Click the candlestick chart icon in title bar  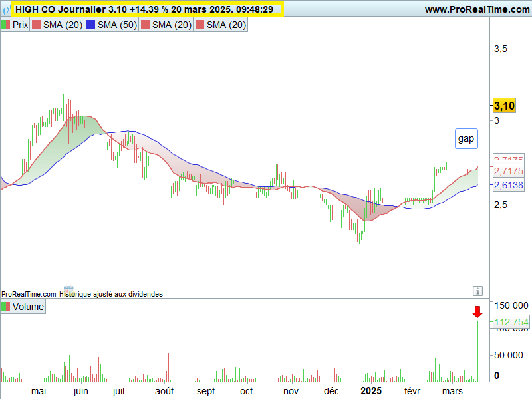click(x=6, y=10)
